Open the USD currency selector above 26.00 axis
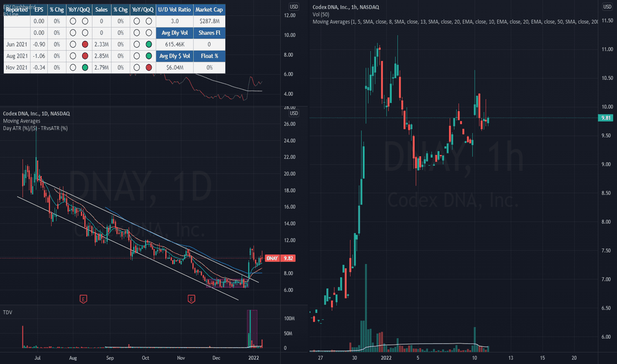This screenshot has height=364, width=617. tap(294, 113)
